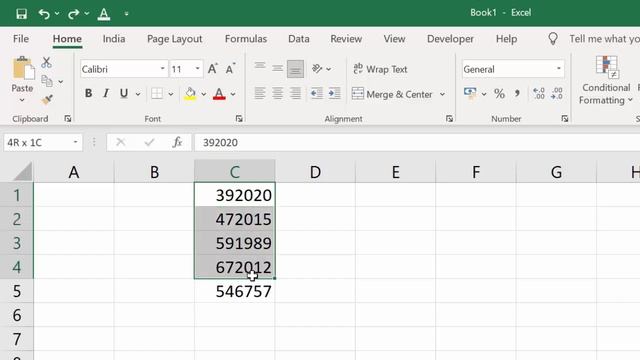Open the Redo history dropdown arrow
This screenshot has height=360, width=640.
[x=87, y=13]
